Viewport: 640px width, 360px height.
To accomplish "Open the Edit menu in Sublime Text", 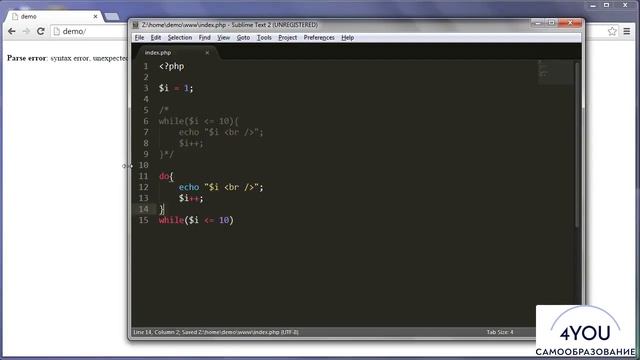I will coord(156,38).
